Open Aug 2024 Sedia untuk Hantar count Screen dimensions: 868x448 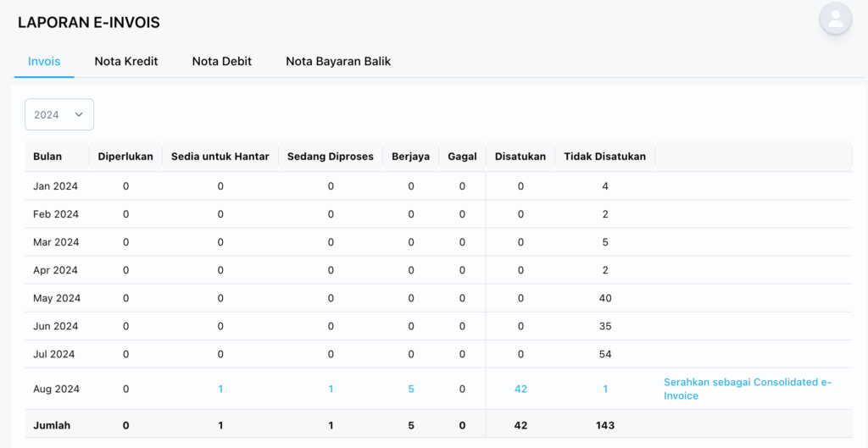[x=220, y=389]
